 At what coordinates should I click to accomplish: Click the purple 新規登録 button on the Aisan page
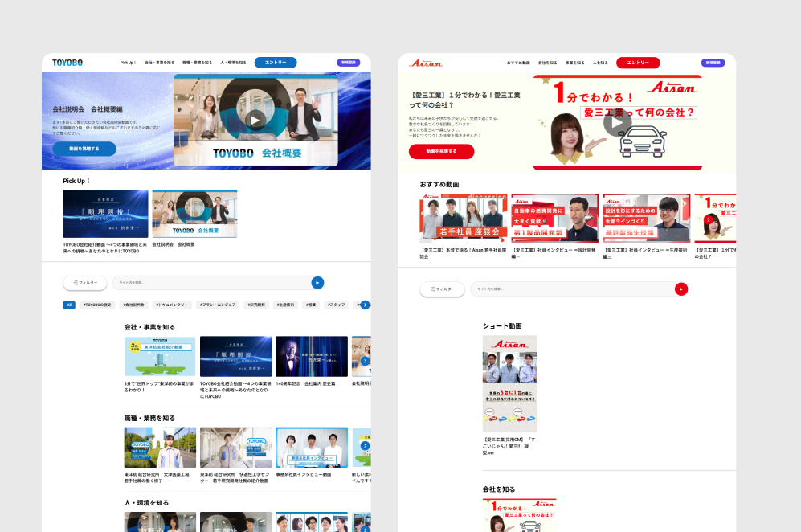(713, 63)
